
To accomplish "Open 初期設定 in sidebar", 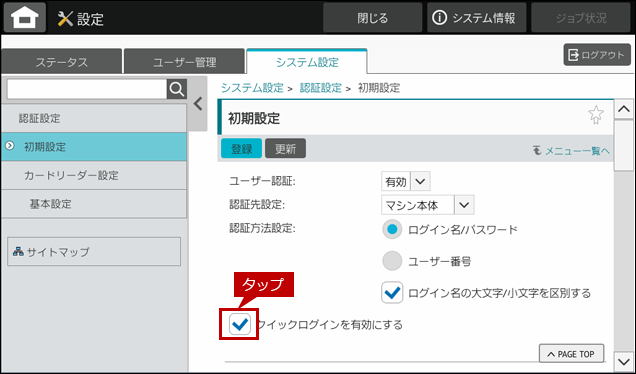I will 94,147.
